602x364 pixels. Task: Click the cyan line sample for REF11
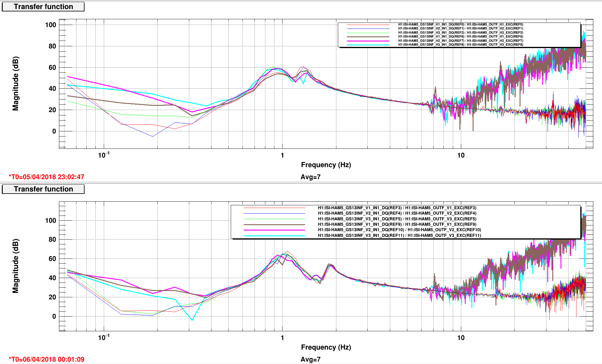tap(274, 235)
